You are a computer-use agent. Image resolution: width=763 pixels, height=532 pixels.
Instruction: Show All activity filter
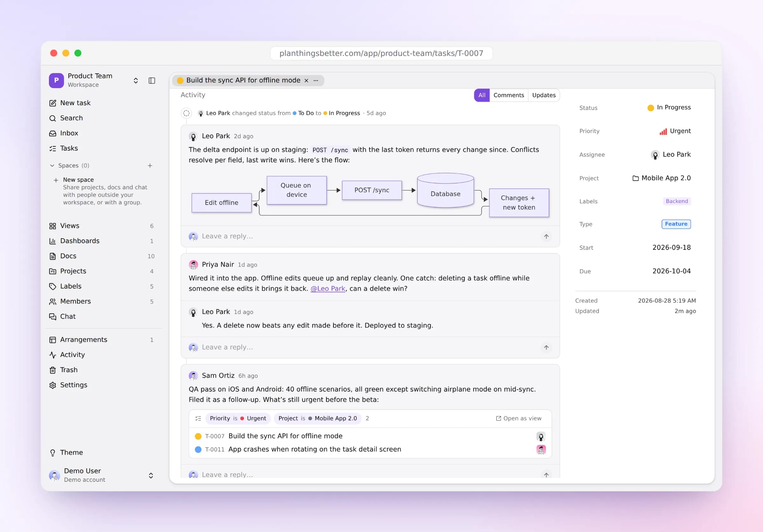[x=482, y=95]
